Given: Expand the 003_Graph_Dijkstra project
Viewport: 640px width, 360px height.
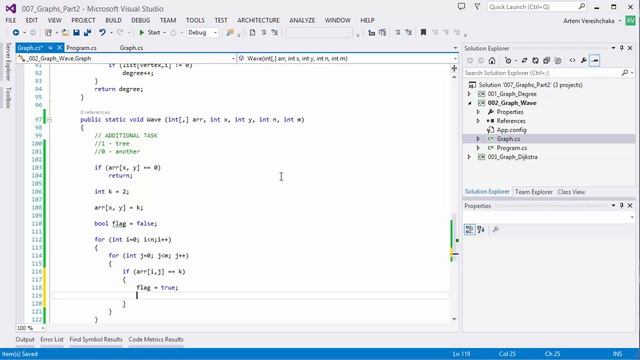Looking at the screenshot, I should [x=469, y=157].
